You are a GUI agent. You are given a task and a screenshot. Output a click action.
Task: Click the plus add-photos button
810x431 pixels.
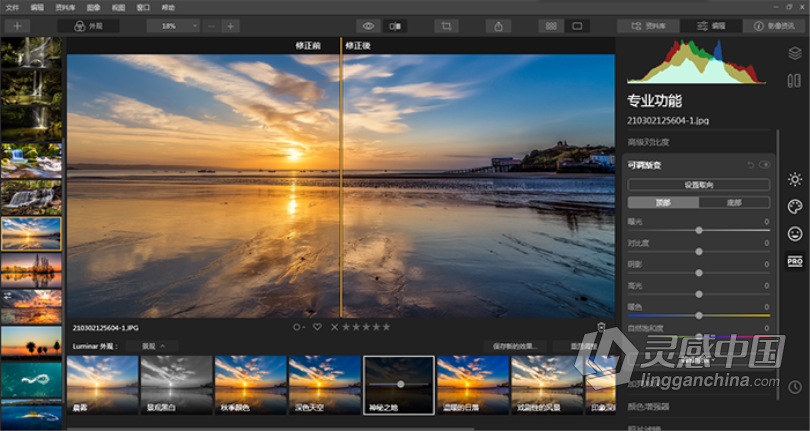(x=17, y=26)
